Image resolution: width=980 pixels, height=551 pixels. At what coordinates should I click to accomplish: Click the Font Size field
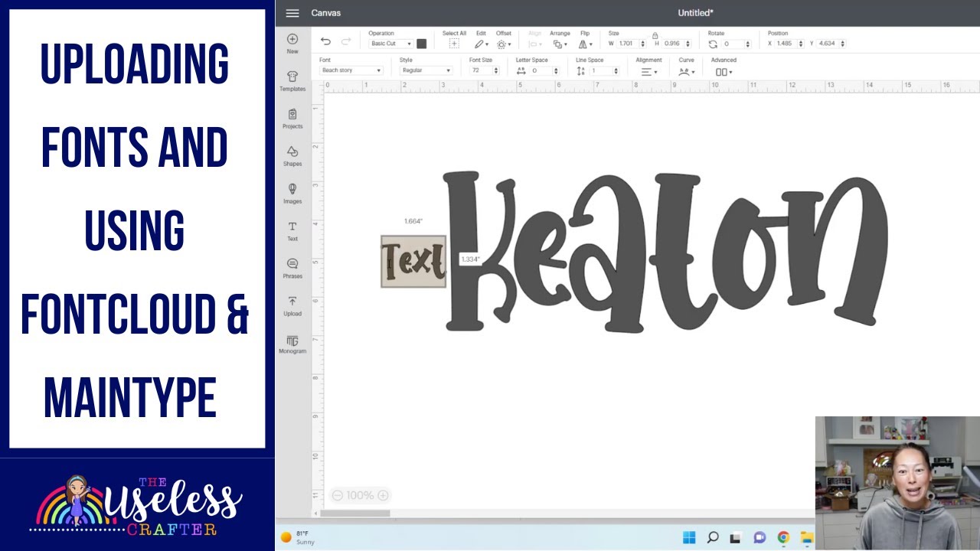(x=485, y=70)
